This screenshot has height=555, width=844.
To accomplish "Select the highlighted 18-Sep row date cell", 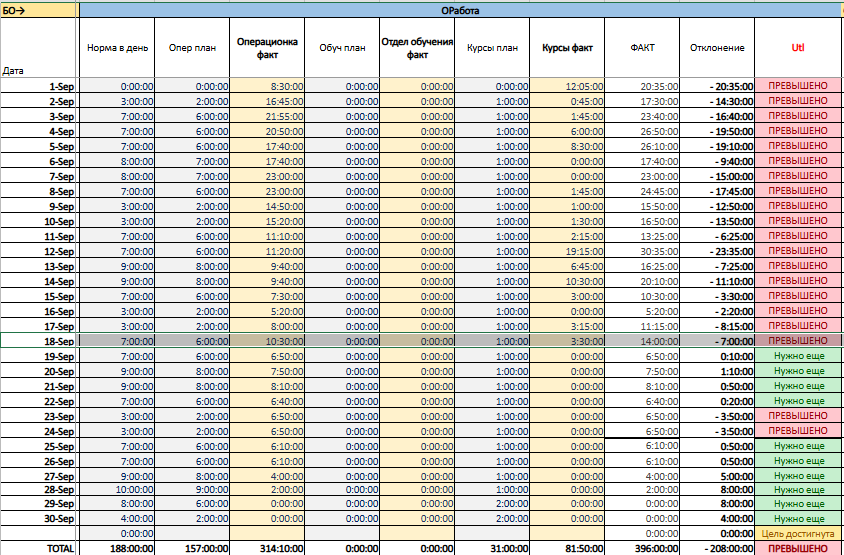I will click(x=38, y=341).
